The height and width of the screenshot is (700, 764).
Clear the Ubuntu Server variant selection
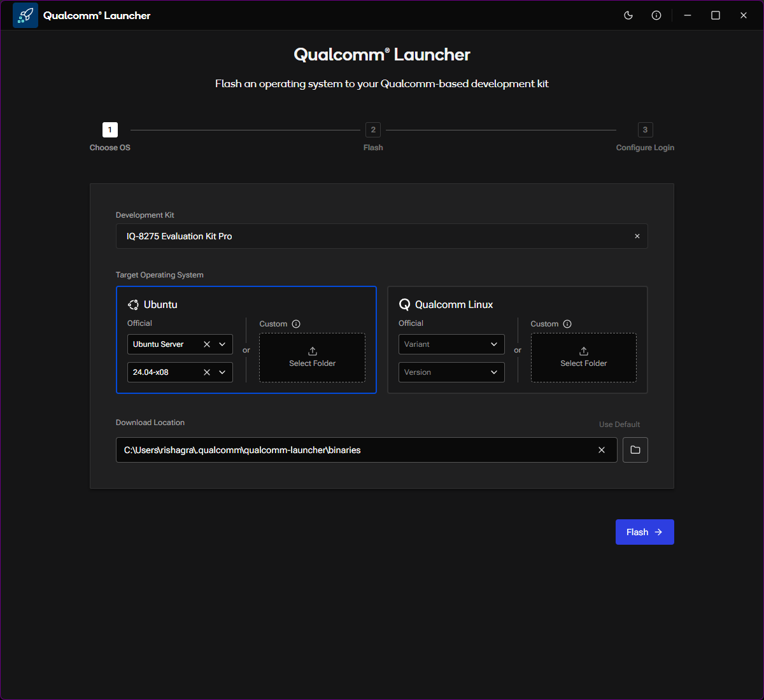[207, 344]
